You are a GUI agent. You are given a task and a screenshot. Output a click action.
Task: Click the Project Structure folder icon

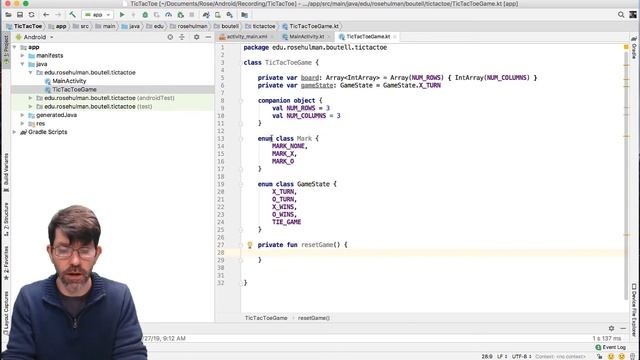[x=244, y=15]
